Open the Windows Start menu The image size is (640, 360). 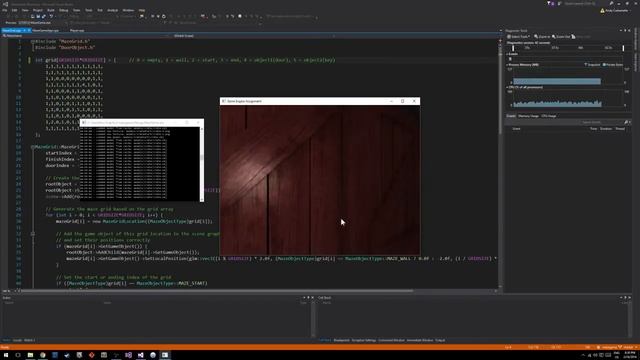coord(6,355)
